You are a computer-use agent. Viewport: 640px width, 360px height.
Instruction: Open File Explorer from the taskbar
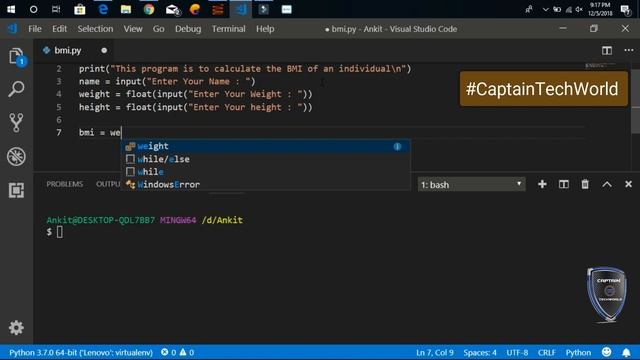coord(126,9)
